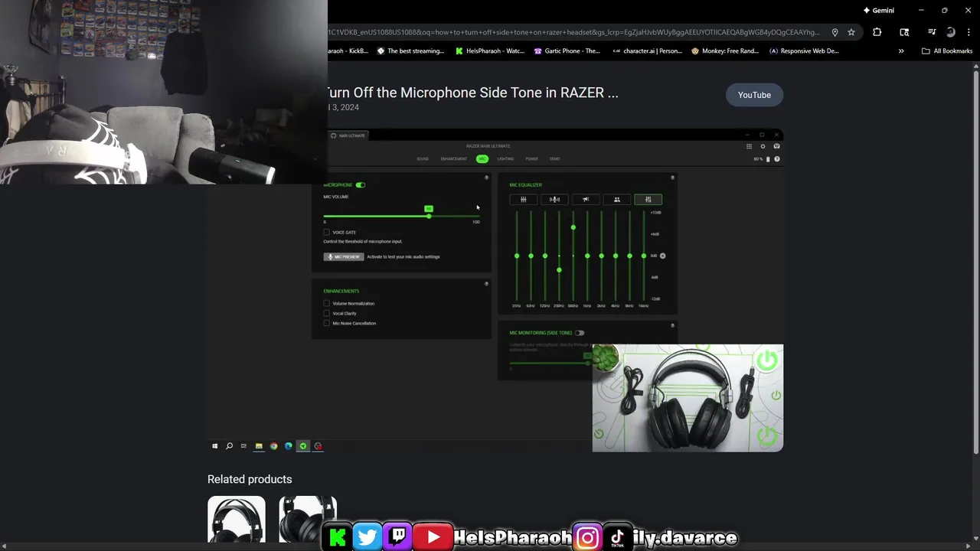
Task: Open green Razer Synapse icon in video taskbar
Action: (x=303, y=446)
